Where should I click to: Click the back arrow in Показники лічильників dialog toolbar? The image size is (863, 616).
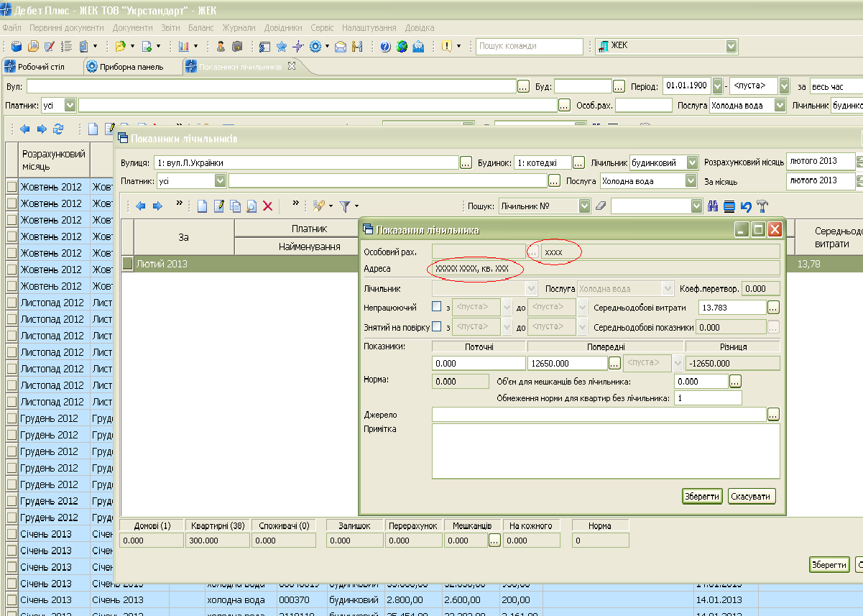pos(140,206)
